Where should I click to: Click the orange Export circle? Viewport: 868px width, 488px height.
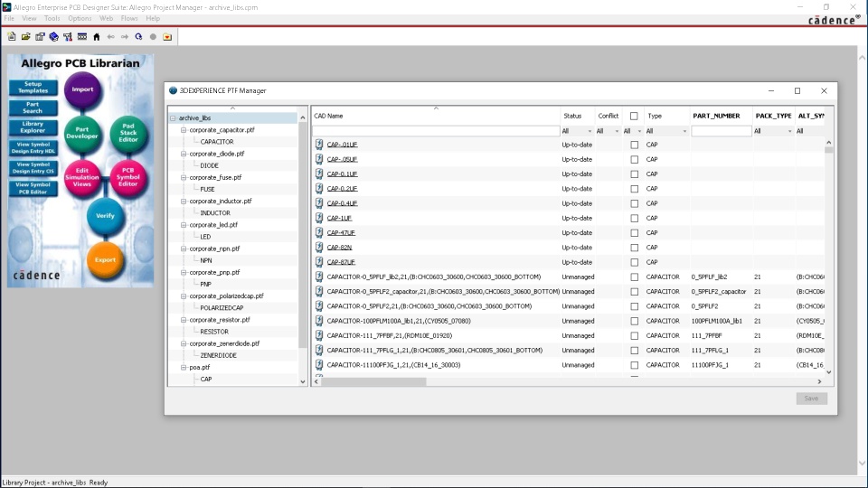coord(105,259)
